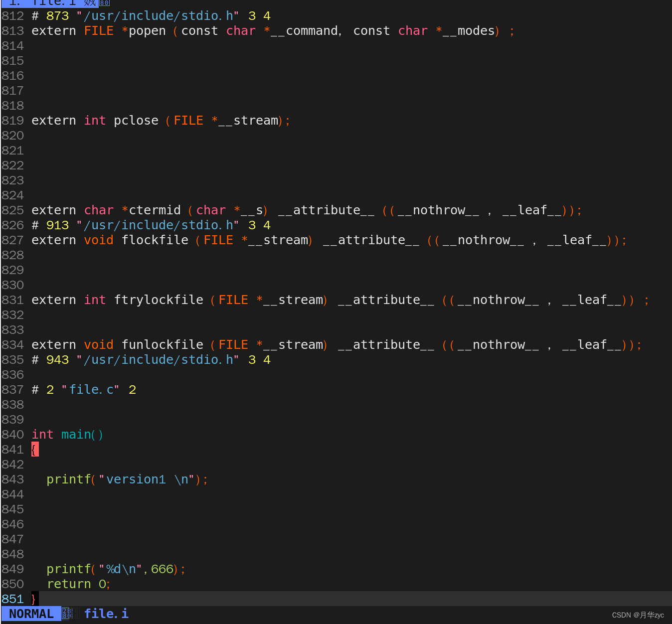Click the int keyword on line 819
Screen dimensions: 672x624
coord(95,121)
